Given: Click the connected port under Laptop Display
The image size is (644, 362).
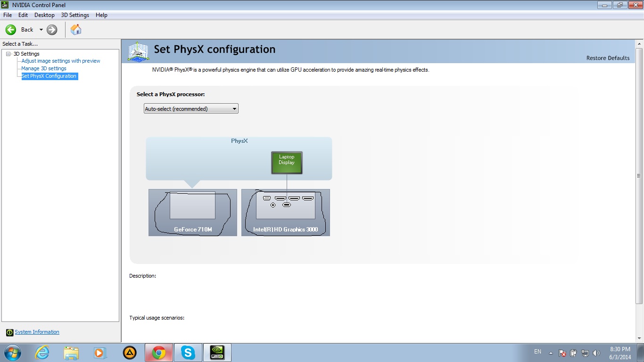Looking at the screenshot, I should click(x=287, y=205).
